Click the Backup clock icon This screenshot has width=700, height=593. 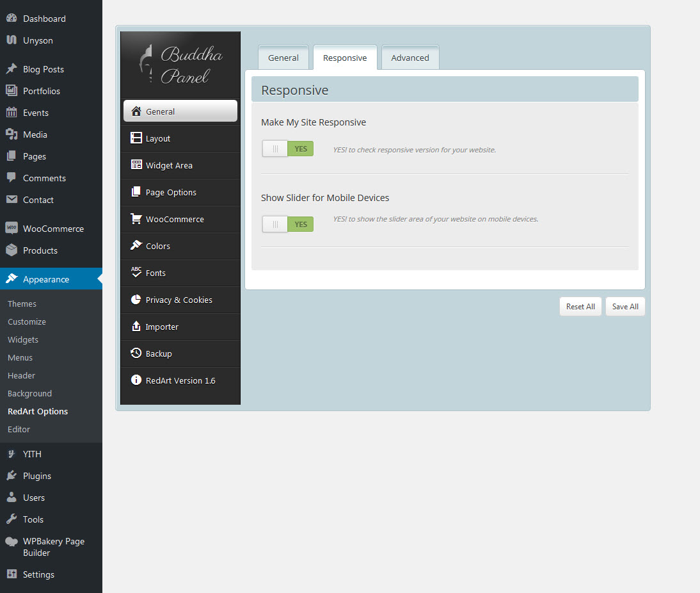pyautogui.click(x=136, y=353)
